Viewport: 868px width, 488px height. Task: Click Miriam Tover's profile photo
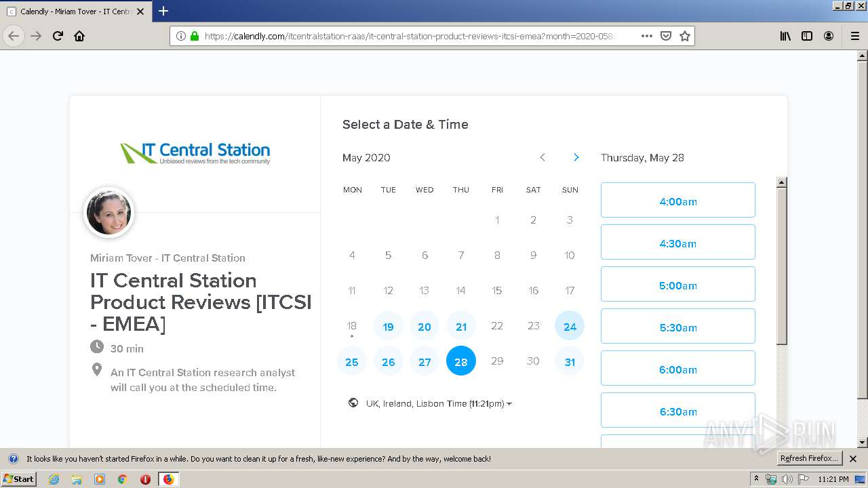(x=108, y=213)
